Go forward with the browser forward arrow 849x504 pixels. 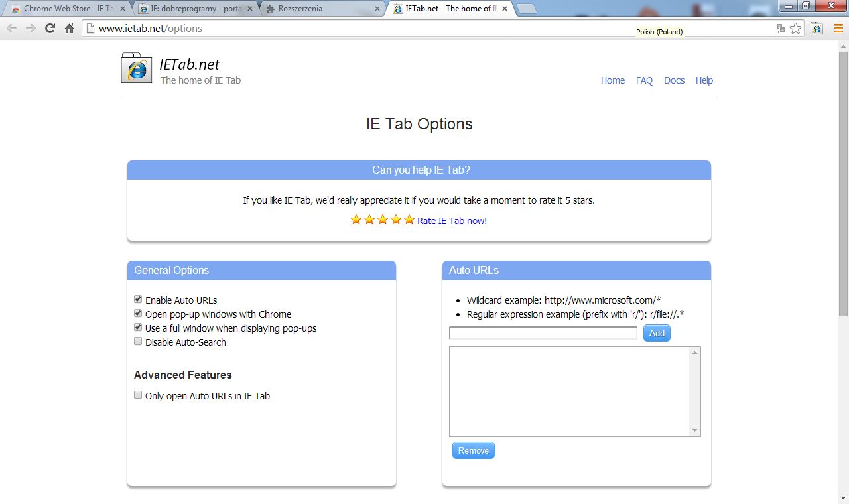pyautogui.click(x=31, y=29)
